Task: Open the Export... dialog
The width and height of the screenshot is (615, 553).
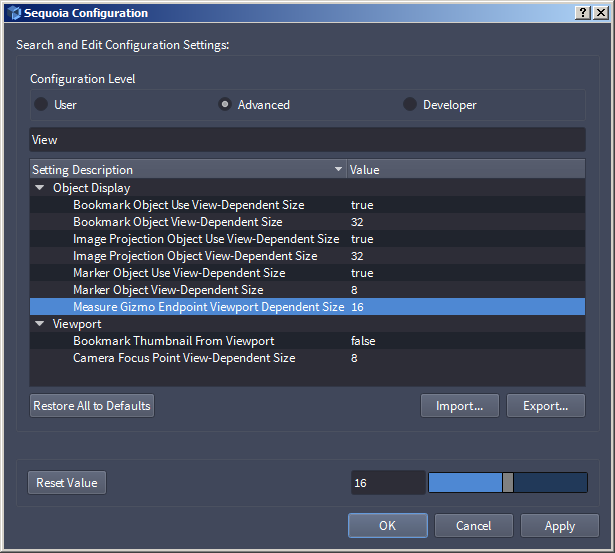Action: (x=546, y=406)
